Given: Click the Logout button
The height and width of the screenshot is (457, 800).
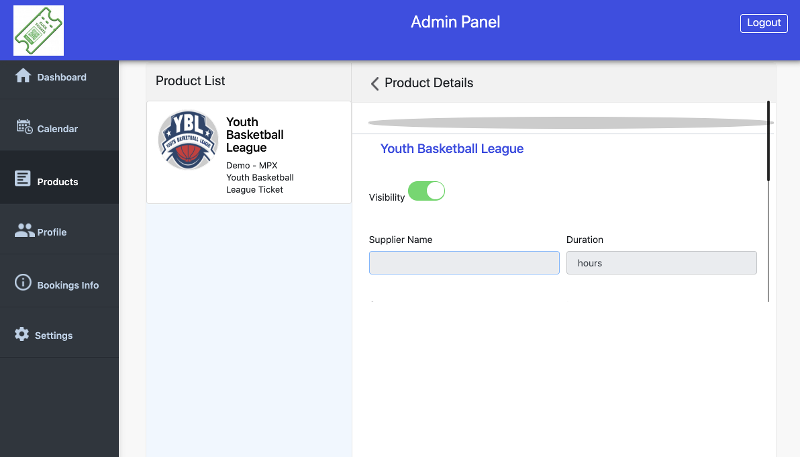Looking at the screenshot, I should click(x=764, y=23).
